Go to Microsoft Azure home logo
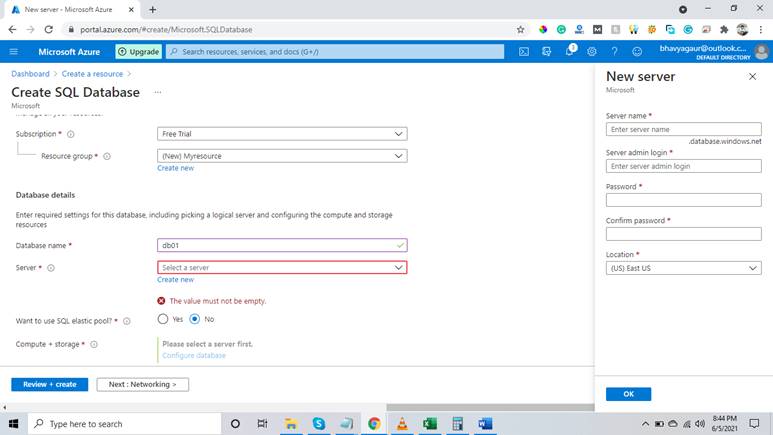 [x=69, y=52]
